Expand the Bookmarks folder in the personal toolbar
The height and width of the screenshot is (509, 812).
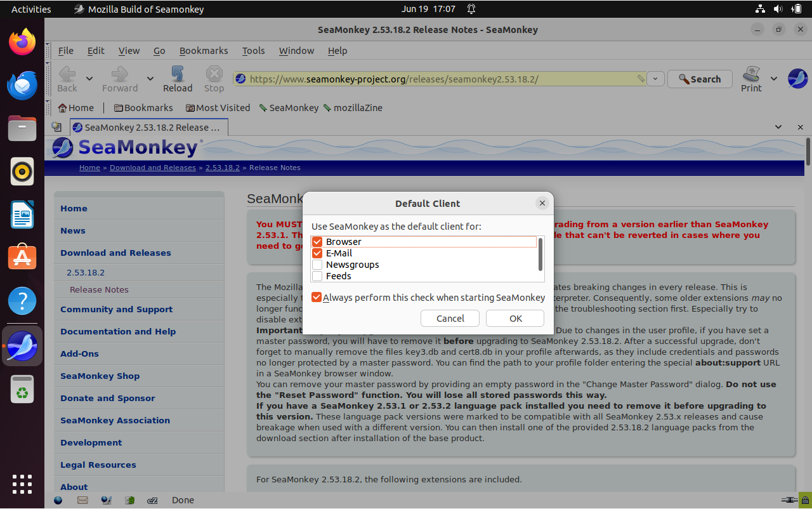[143, 108]
